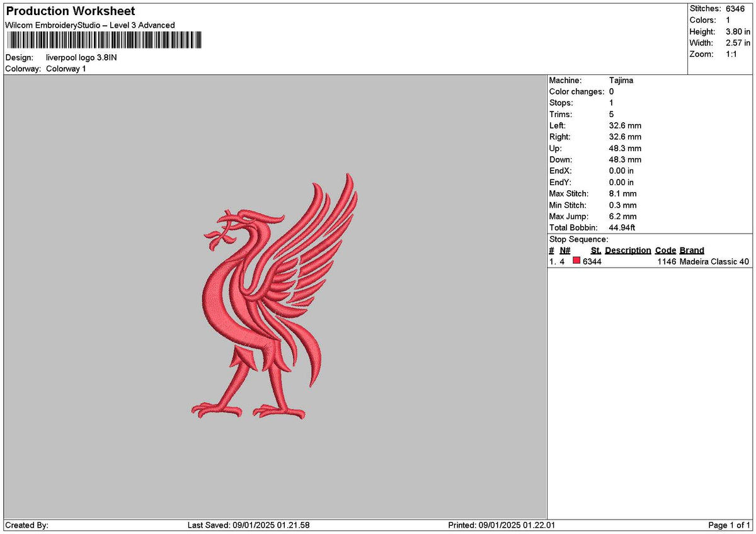Select the red thread swatch in Stop Sequence

click(576, 261)
